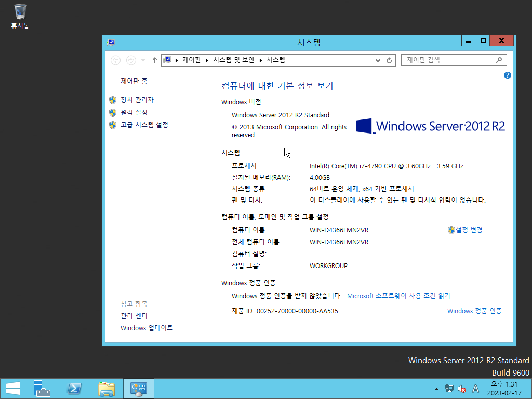Open the Microsoft 소프트웨어 사용 조건 읽기 link
The width and height of the screenshot is (532, 399).
tap(398, 296)
